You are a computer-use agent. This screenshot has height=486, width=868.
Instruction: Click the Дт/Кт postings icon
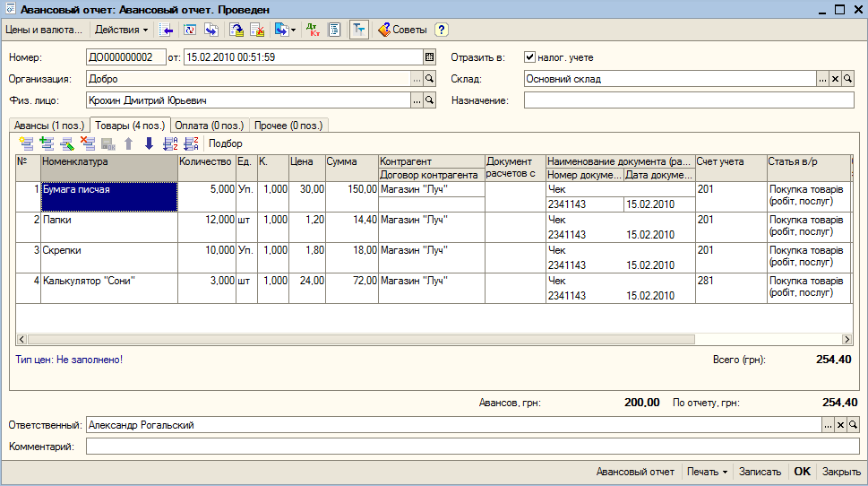pyautogui.click(x=313, y=30)
